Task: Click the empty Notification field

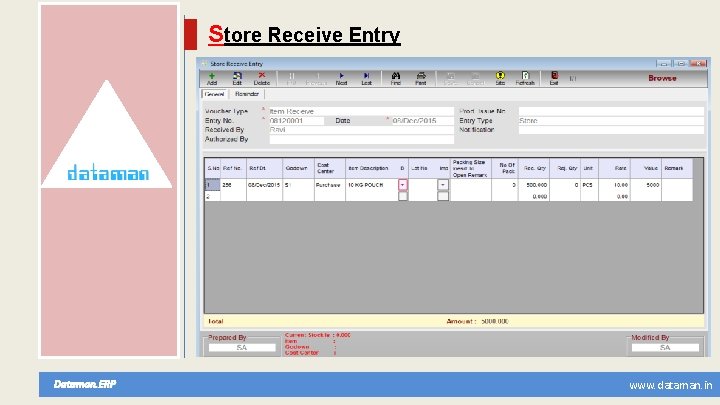Action: tap(611, 129)
